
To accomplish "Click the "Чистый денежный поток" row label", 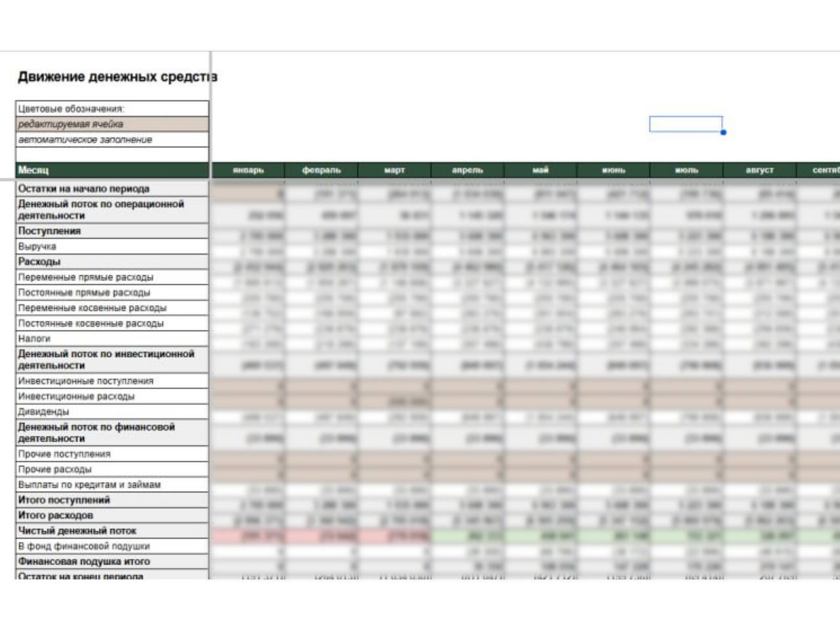I will [x=112, y=531].
